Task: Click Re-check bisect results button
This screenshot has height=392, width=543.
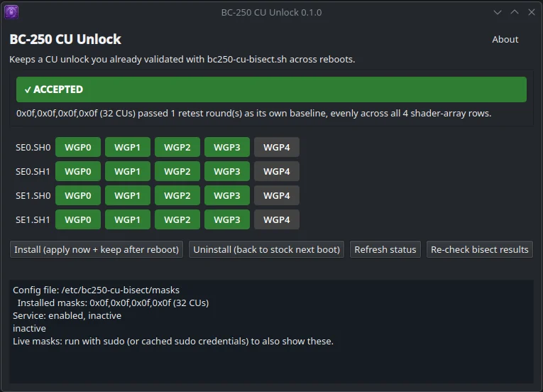Action: click(480, 249)
